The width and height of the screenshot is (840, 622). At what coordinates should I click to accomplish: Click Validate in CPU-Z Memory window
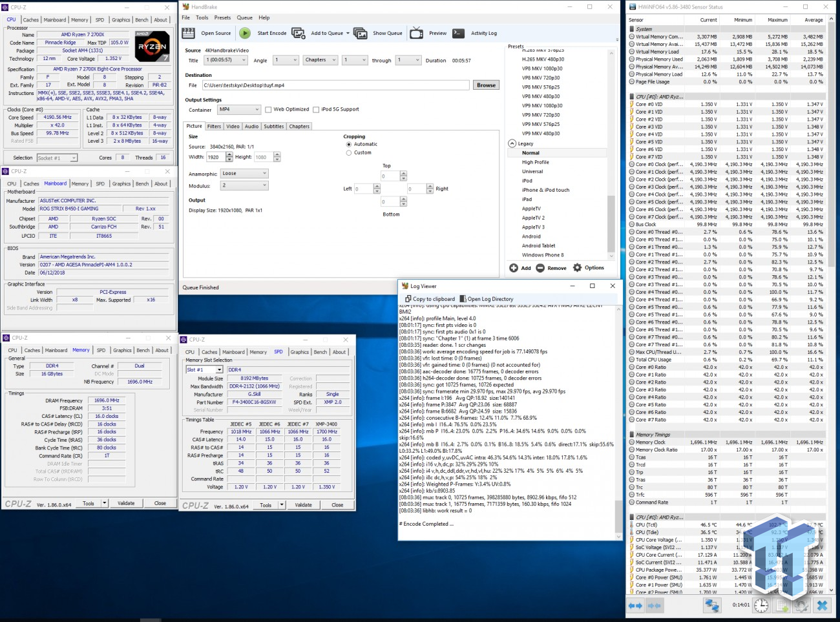click(x=126, y=503)
